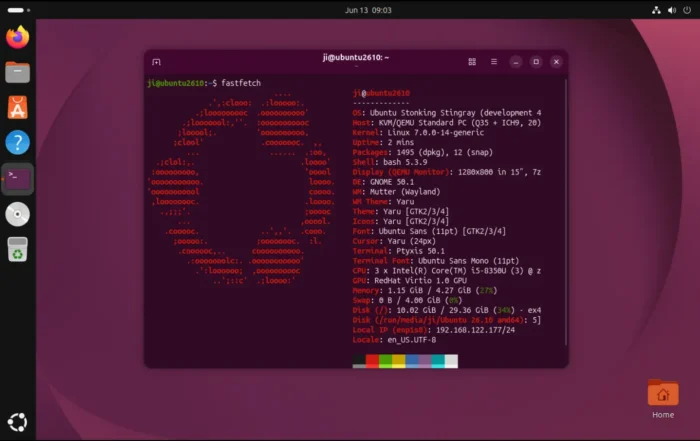Click the yellow color block
Viewport: 700px width, 441px height.
tap(399, 361)
